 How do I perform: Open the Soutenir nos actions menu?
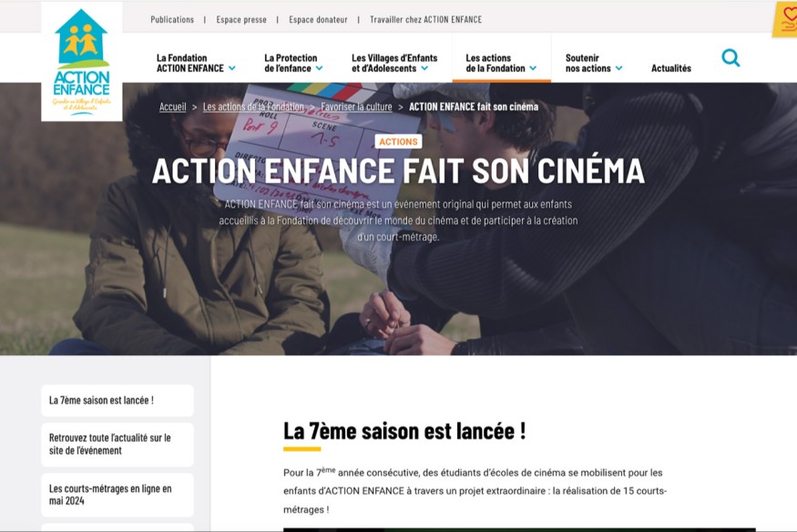[x=588, y=63]
